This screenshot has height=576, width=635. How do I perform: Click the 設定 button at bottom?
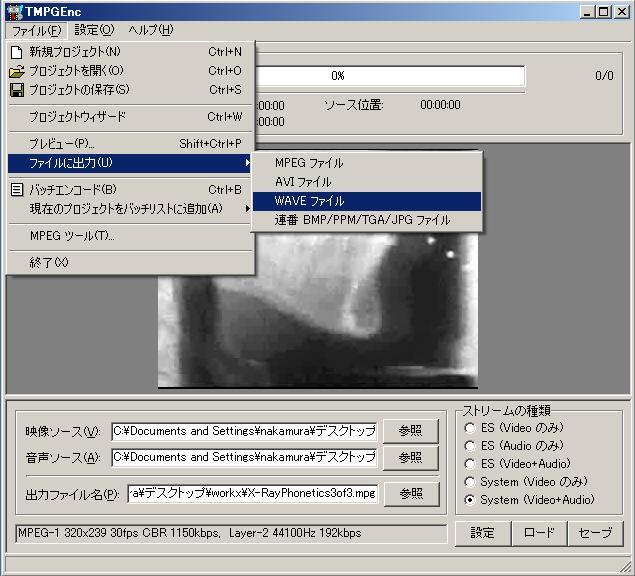point(483,533)
